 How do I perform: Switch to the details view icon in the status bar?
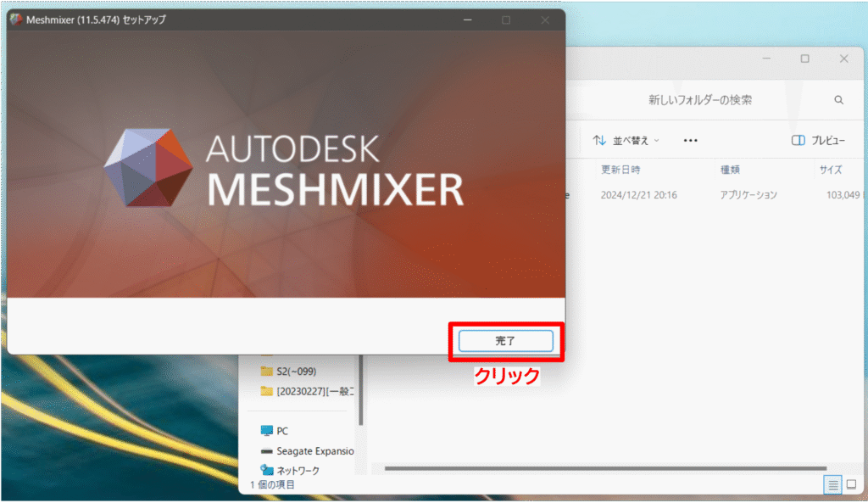click(x=832, y=484)
